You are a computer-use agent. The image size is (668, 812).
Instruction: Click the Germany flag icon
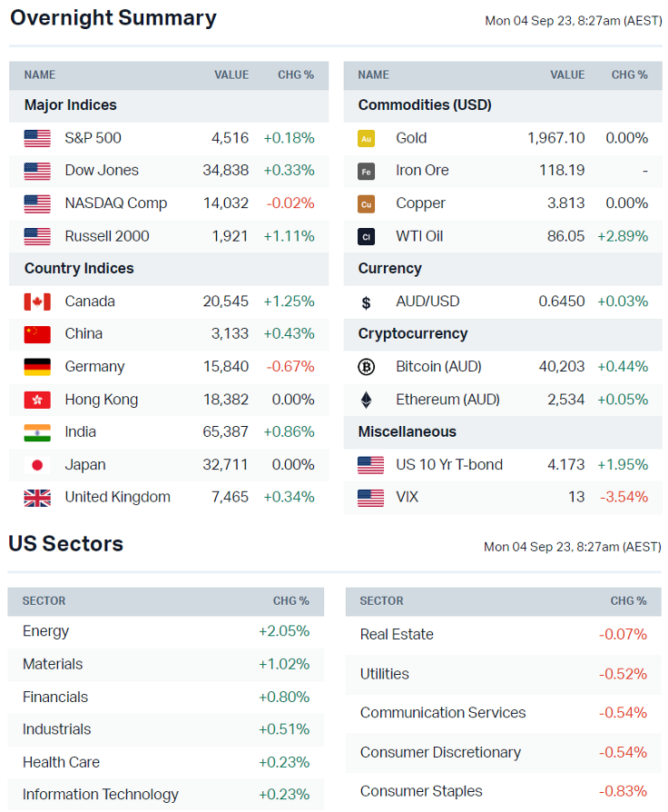(x=37, y=367)
